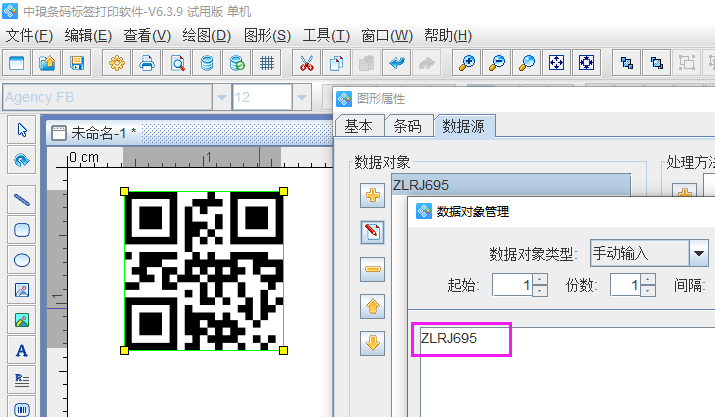The height and width of the screenshot is (417, 715).
Task: Cut selection with scissors icon
Action: pos(307,63)
